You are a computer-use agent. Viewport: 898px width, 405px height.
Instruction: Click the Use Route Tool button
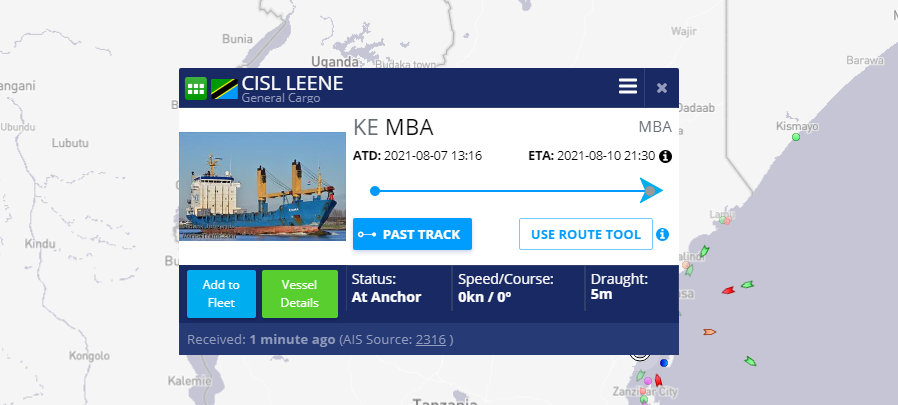pyautogui.click(x=585, y=234)
